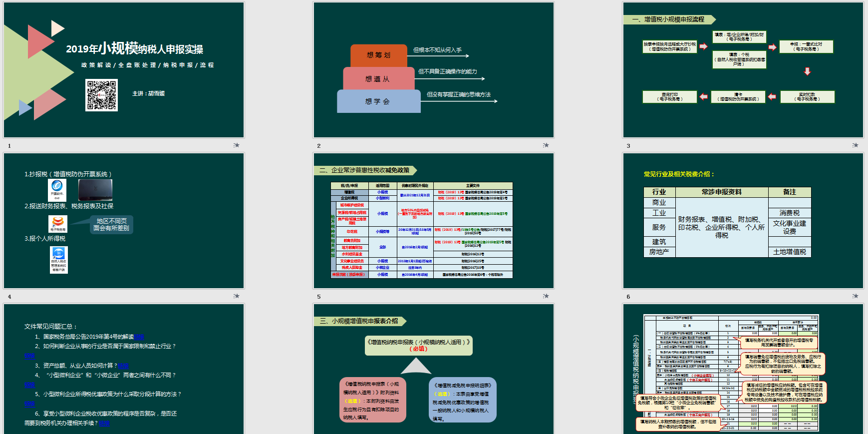Click the 电子税务局 shortcut icon in slide 4
This screenshot has height=434, width=868.
(57, 224)
